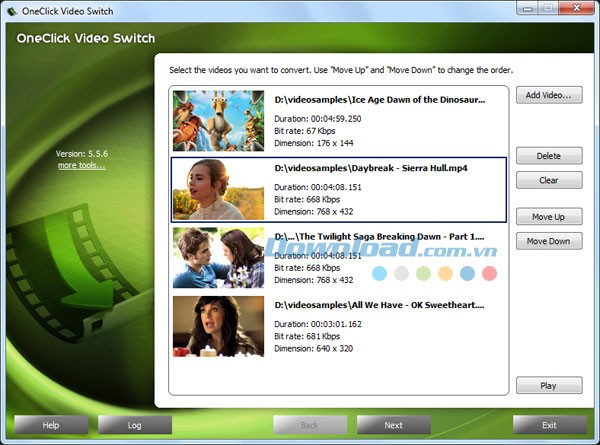This screenshot has height=445, width=600.
Task: Click the Daybreak row's Bit rate 668 Kbps
Action: point(307,199)
